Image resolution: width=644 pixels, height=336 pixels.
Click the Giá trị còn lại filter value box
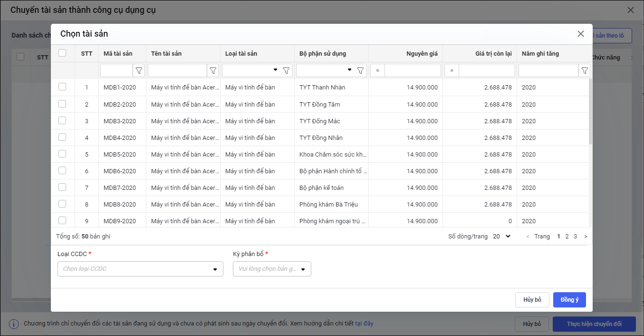487,70
